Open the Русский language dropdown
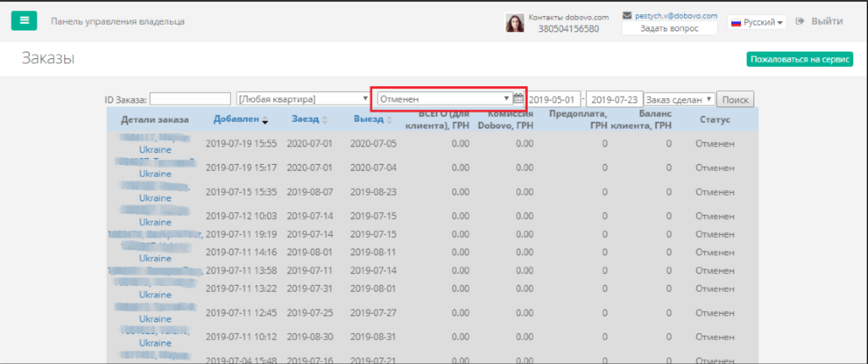Viewport: 868px width, 364px height. 757,22
